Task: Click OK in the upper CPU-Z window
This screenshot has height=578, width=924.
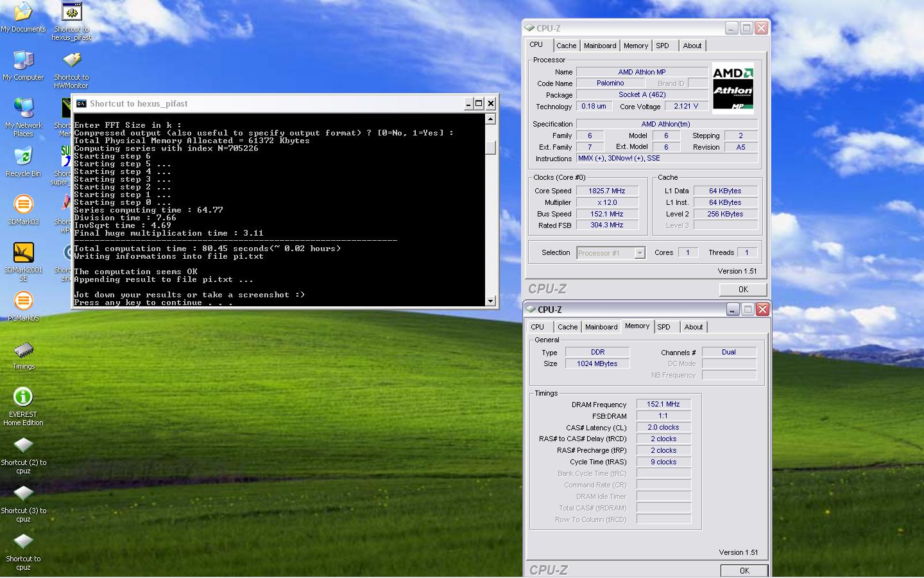Action: [743, 290]
